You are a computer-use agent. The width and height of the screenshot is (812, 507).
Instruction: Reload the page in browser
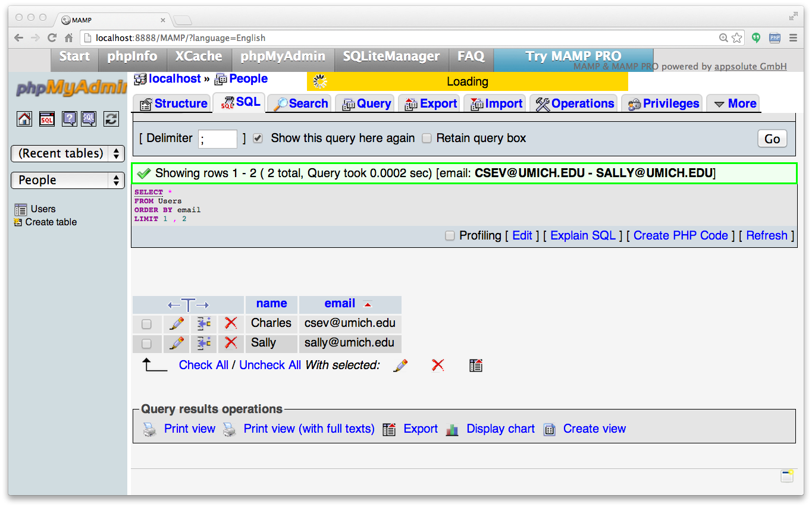click(52, 37)
